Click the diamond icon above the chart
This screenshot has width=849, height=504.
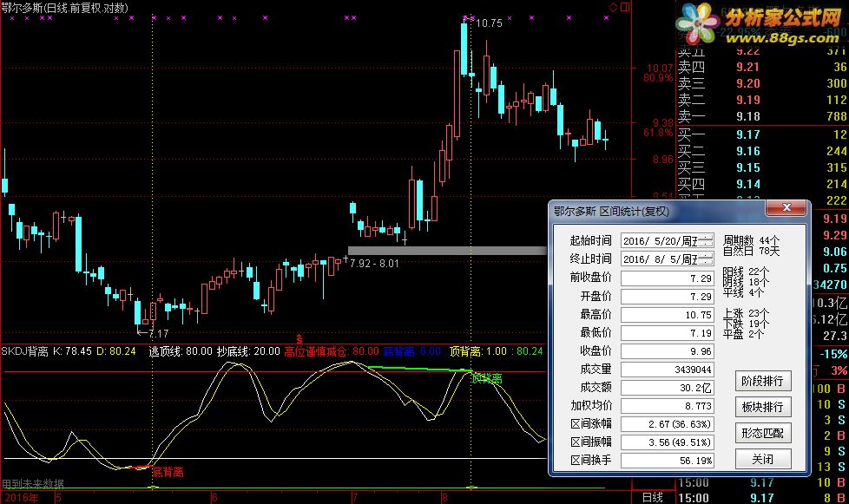pos(613,7)
